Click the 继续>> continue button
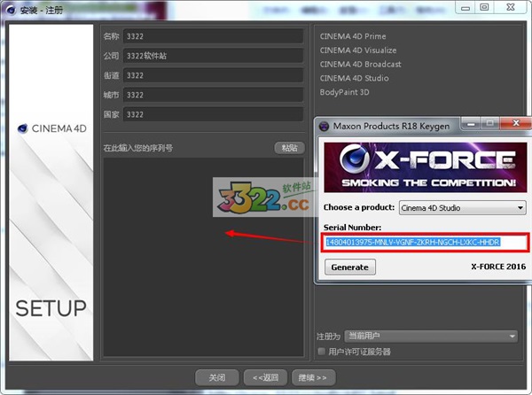Image resolution: width=532 pixels, height=395 pixels. [x=314, y=377]
